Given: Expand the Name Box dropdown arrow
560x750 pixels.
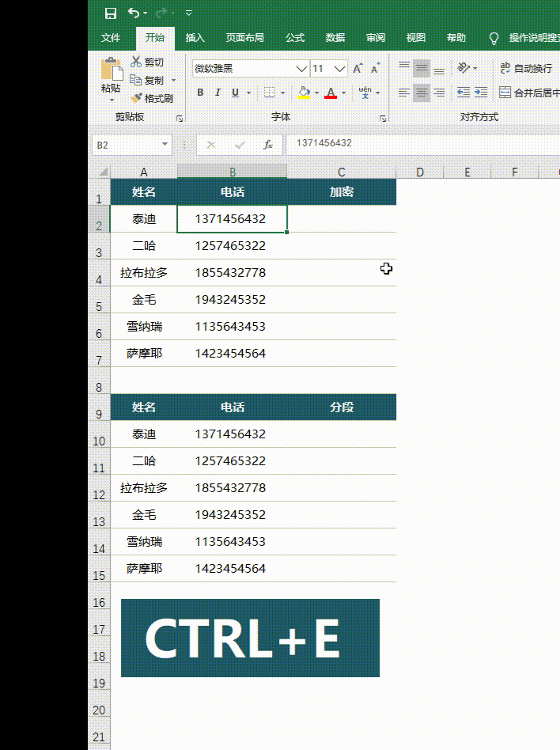Looking at the screenshot, I should (x=165, y=145).
